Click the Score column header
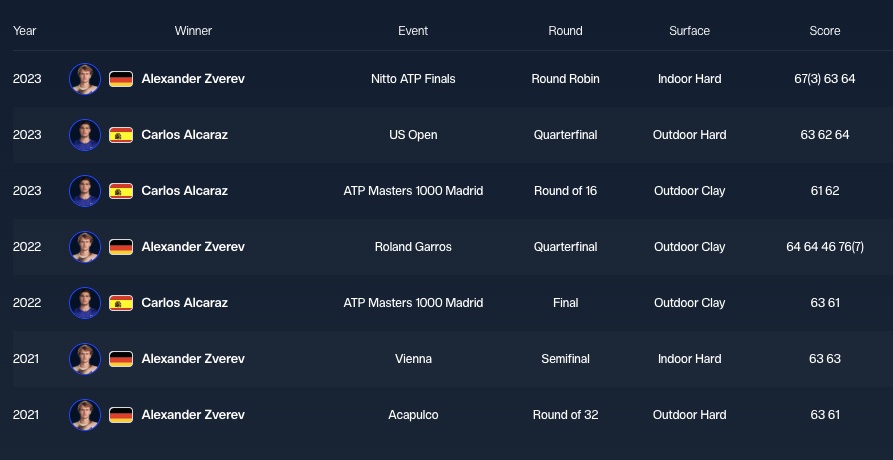The width and height of the screenshot is (893, 460). click(825, 31)
